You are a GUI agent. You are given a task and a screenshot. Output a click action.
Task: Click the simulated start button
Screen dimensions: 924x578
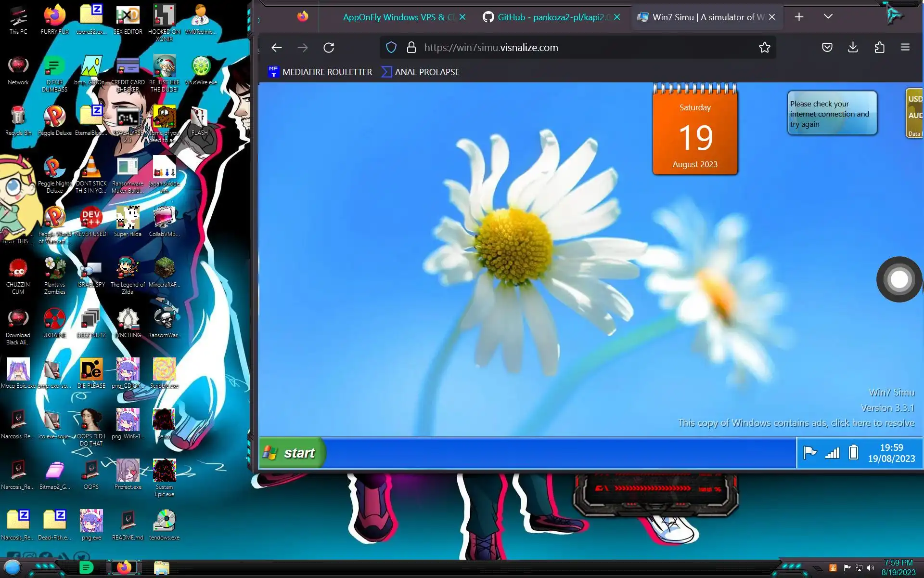click(x=291, y=453)
